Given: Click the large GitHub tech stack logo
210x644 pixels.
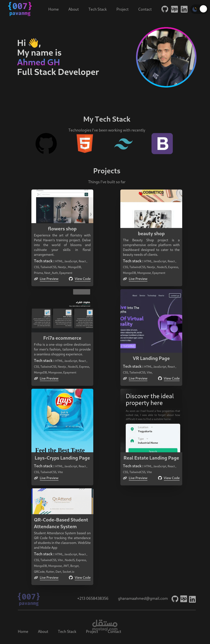Looking at the screenshot, I should click(x=46, y=144).
